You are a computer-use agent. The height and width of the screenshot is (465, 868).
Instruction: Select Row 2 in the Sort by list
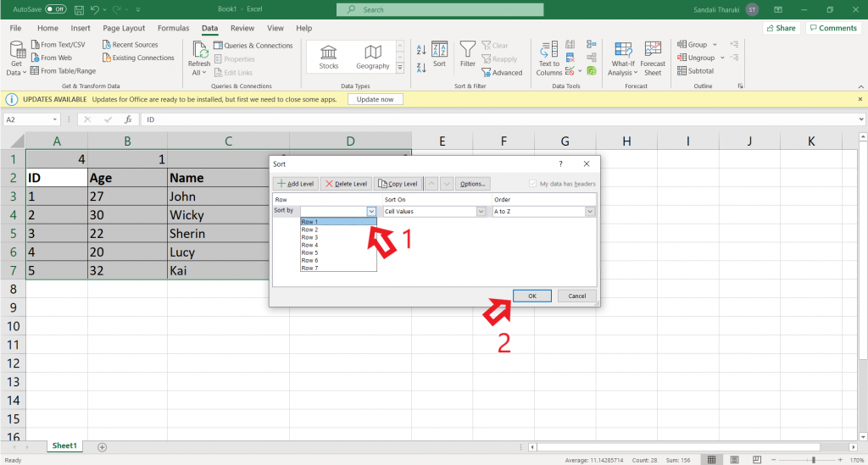point(338,230)
